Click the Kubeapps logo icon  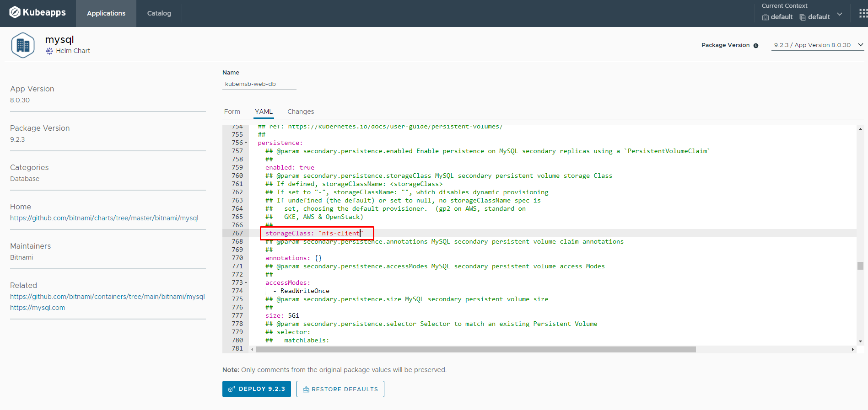click(15, 12)
